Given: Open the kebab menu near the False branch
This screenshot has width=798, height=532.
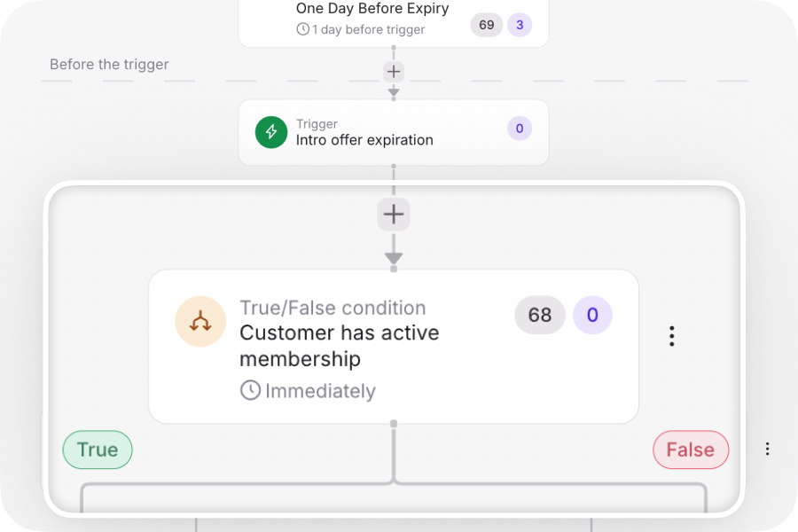Looking at the screenshot, I should pos(767,449).
